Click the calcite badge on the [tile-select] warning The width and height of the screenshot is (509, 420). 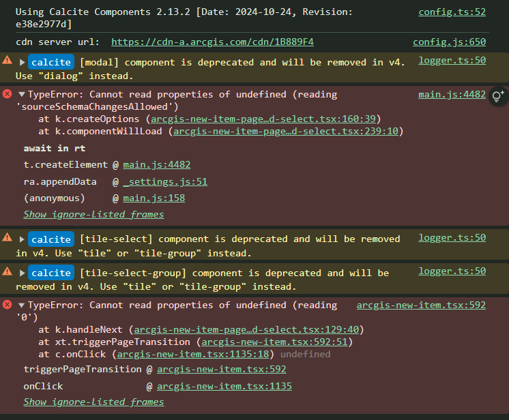coord(50,239)
